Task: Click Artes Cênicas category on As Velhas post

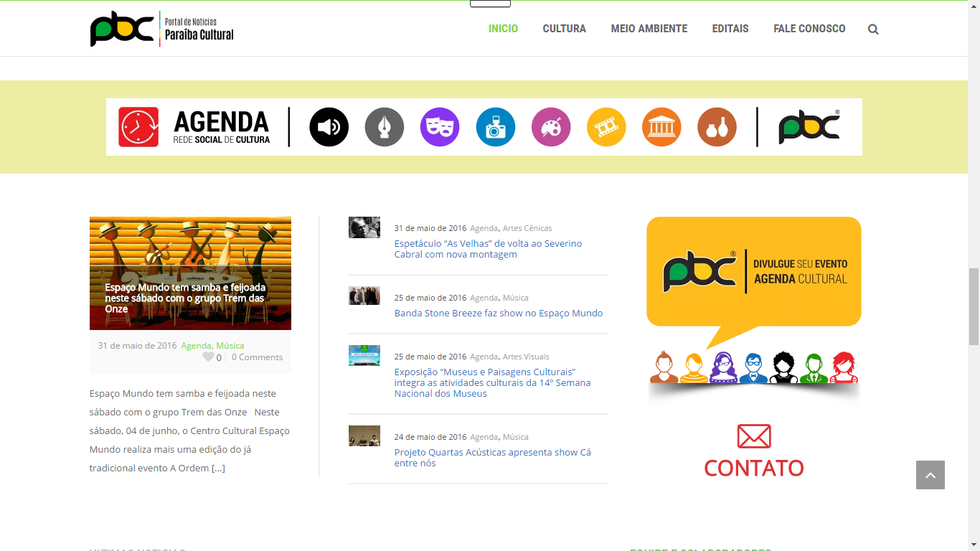Action: (527, 228)
